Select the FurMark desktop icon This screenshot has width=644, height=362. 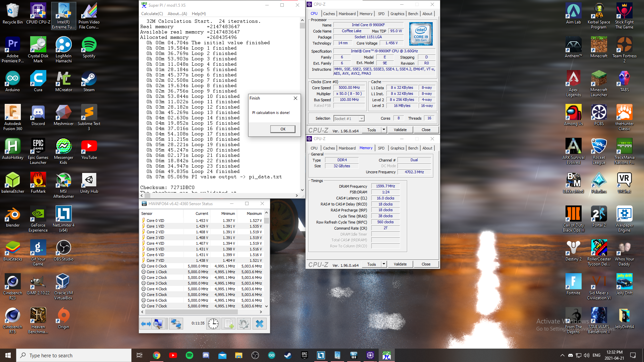38,183
